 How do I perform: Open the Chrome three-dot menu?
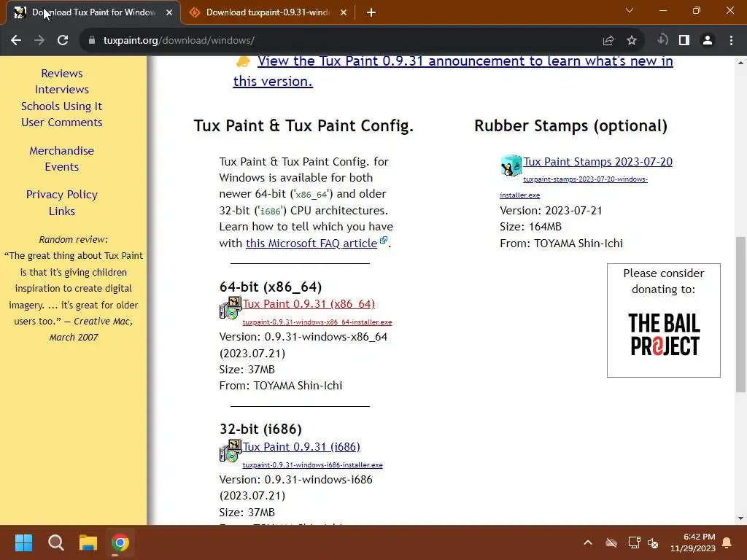click(731, 41)
